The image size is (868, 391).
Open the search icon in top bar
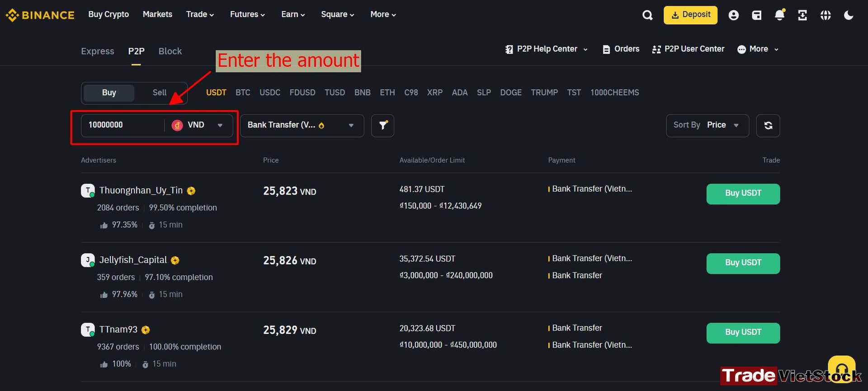click(x=647, y=15)
